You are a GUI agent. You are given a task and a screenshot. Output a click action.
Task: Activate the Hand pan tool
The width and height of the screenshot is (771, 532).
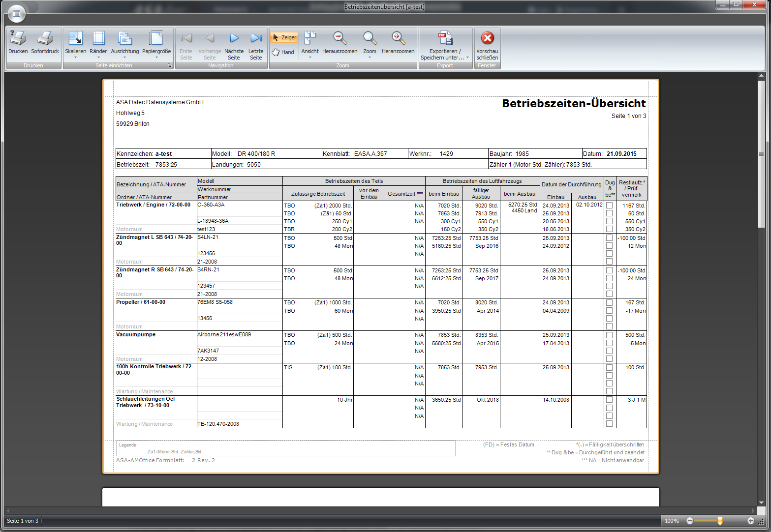283,52
